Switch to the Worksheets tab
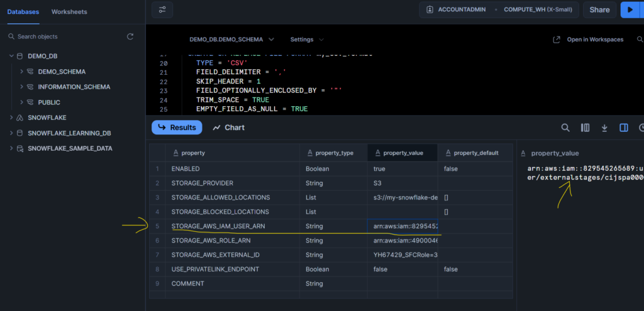 [x=69, y=12]
